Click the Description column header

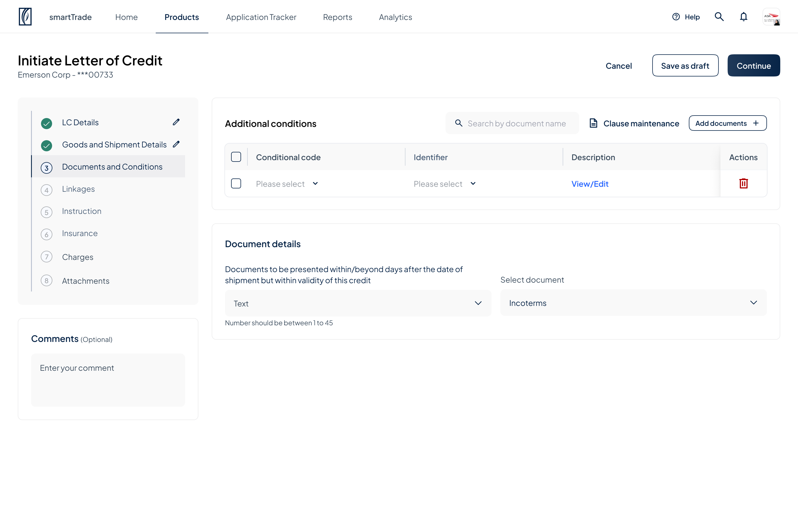coord(593,157)
